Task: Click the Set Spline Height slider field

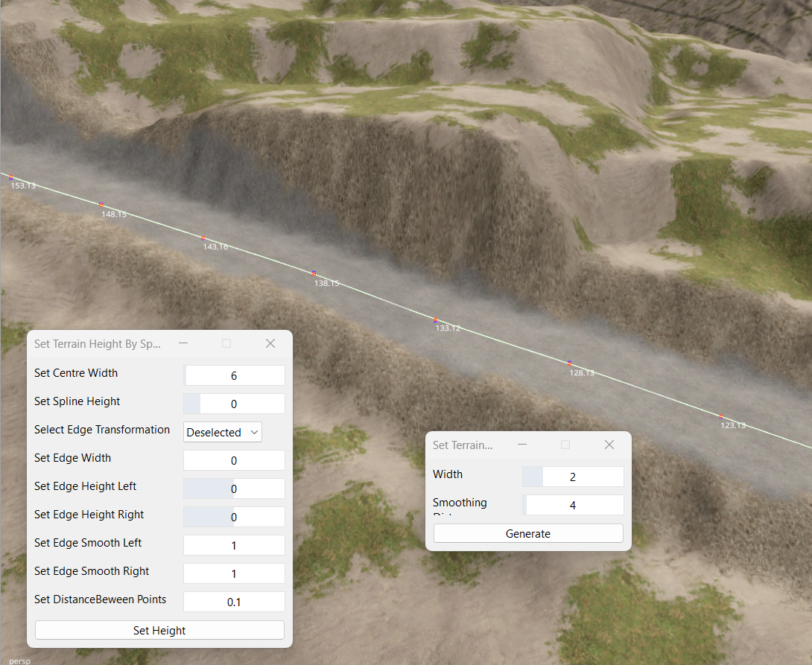Action: [x=234, y=404]
